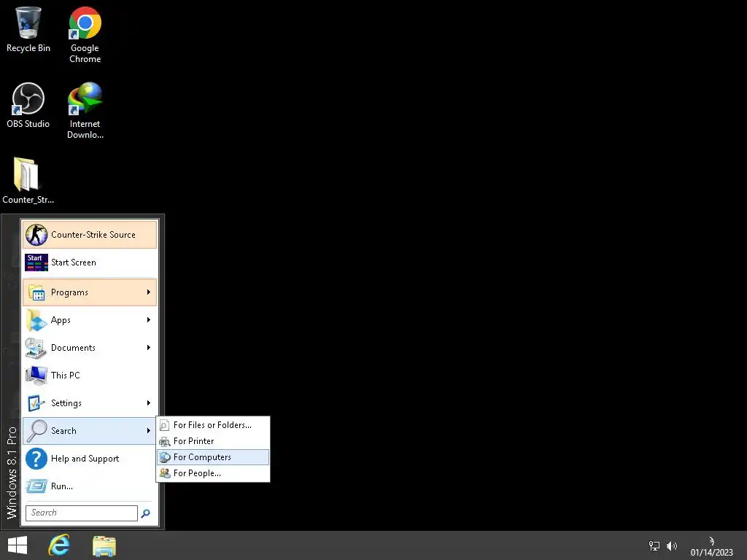
Task: Open the Settings submenu
Action: (x=90, y=402)
